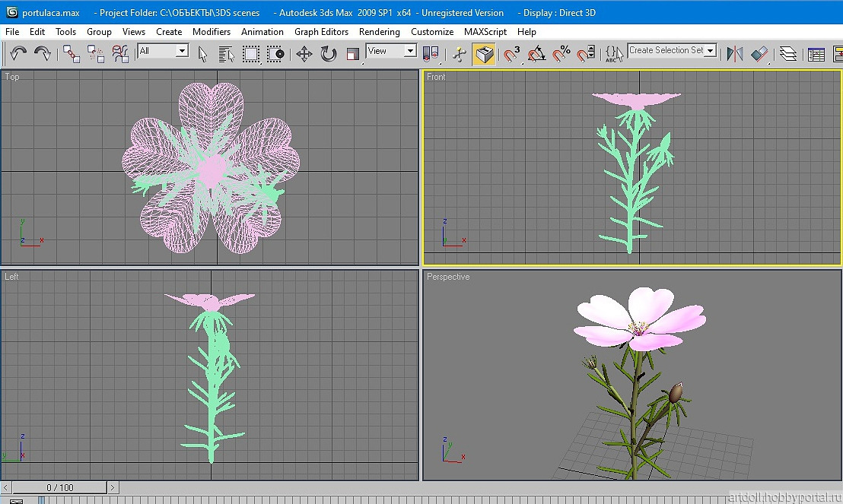Click the time slider next frame arrow
The image size is (843, 504).
[x=113, y=487]
